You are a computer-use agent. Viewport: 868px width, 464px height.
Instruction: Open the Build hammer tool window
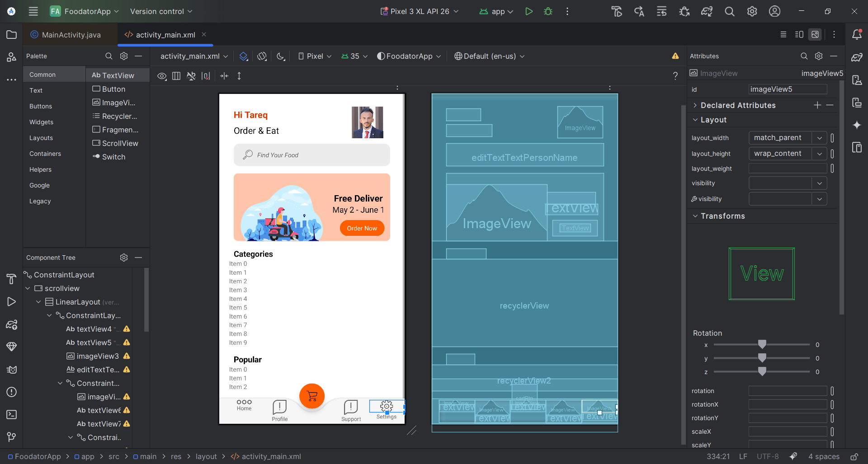coord(12,279)
